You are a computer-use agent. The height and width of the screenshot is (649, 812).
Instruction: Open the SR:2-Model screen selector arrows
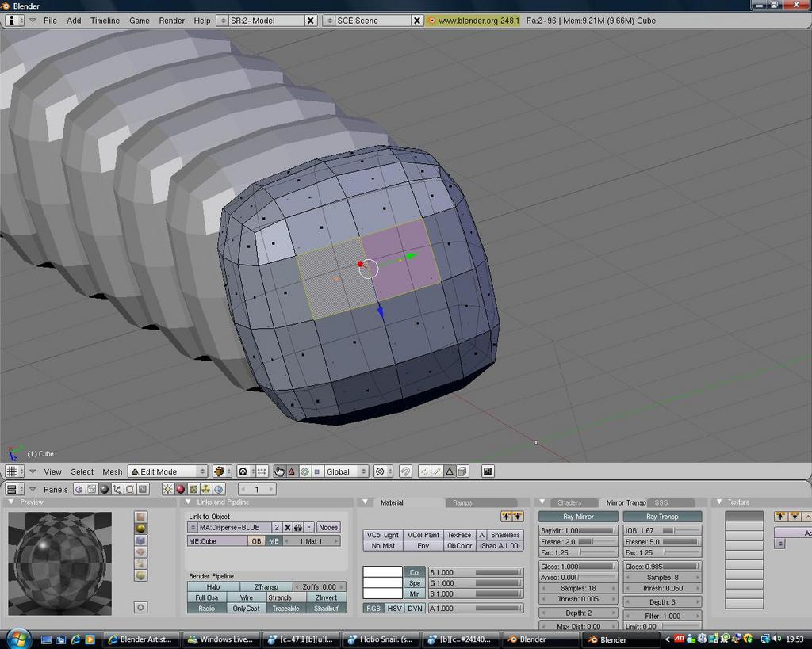tap(223, 21)
